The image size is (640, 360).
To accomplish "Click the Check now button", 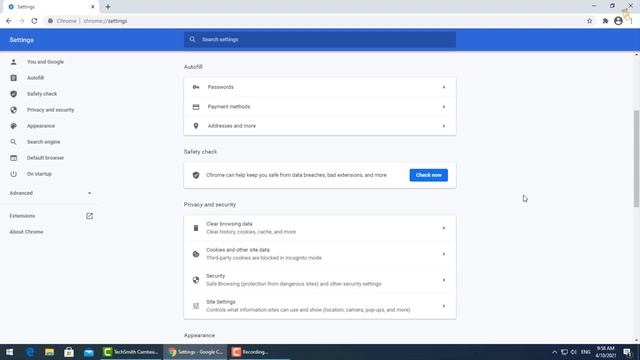I will tap(429, 175).
